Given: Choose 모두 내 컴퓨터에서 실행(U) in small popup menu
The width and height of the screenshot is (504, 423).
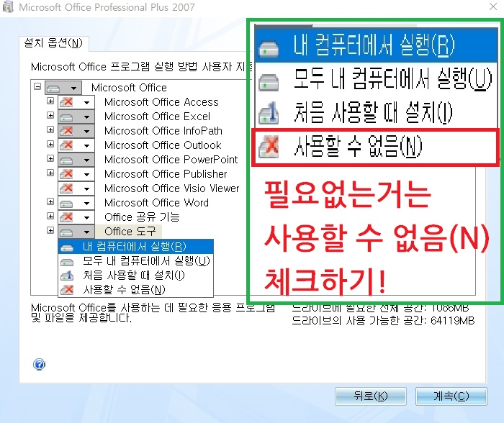Looking at the screenshot, I should pos(135,261).
